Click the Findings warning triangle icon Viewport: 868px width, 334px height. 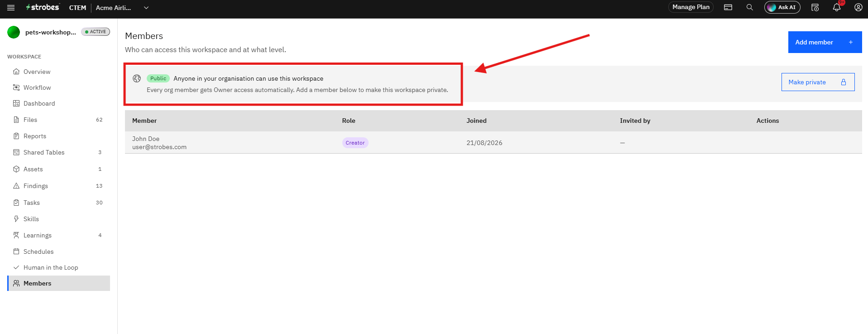[16, 186]
